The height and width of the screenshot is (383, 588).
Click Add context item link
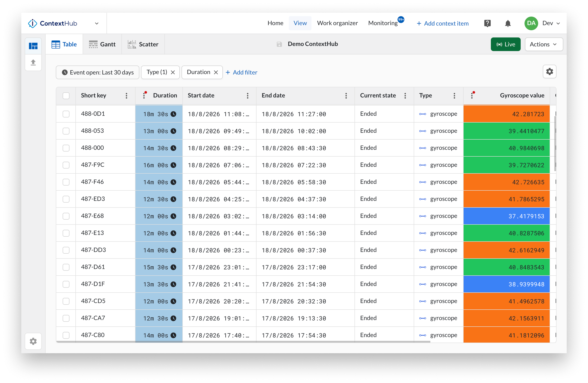[442, 23]
